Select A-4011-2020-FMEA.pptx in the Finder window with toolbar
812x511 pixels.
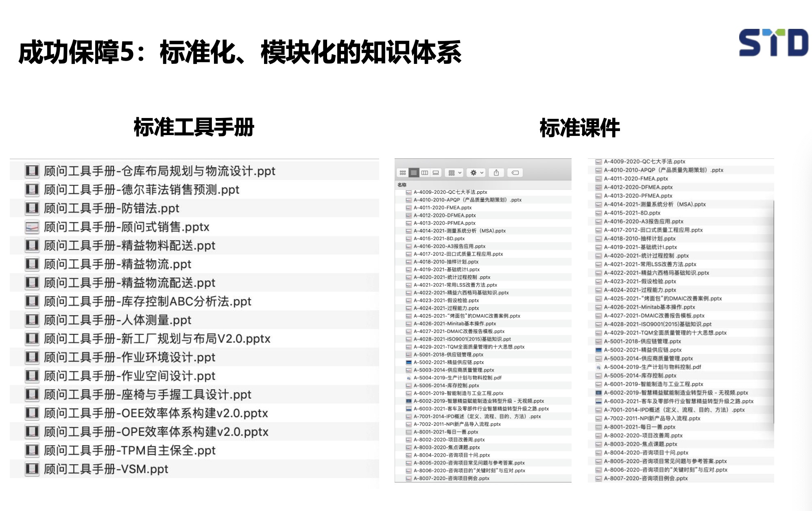click(x=442, y=207)
